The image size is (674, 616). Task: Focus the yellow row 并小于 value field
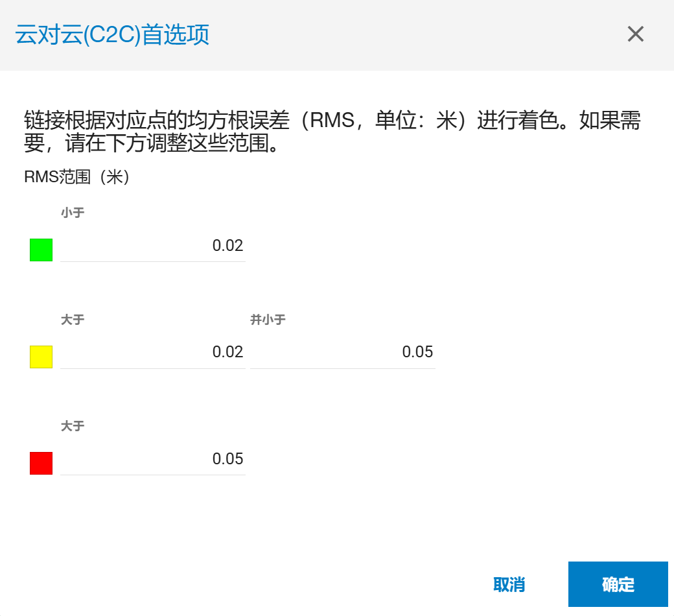[x=342, y=352]
